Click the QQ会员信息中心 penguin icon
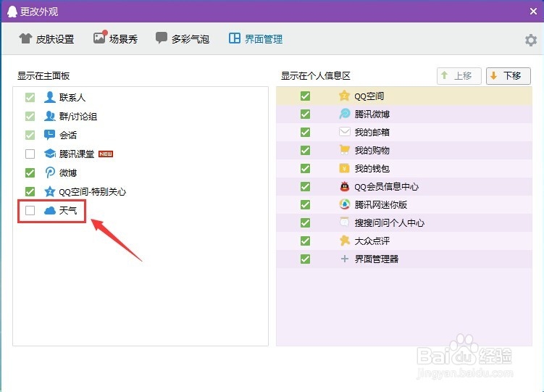 point(345,186)
